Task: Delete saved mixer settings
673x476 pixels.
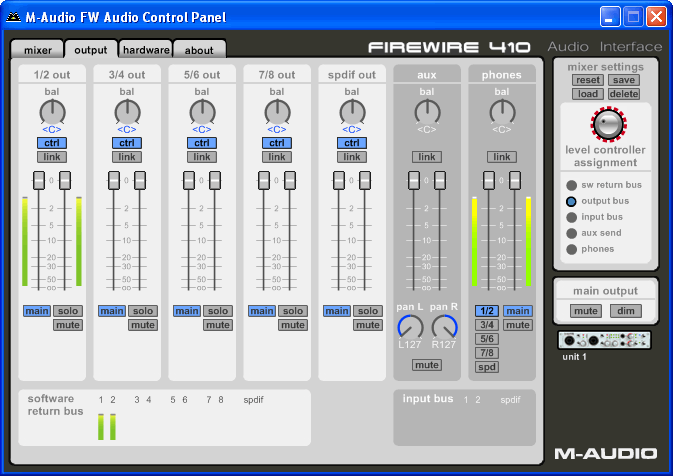Action: [624, 94]
